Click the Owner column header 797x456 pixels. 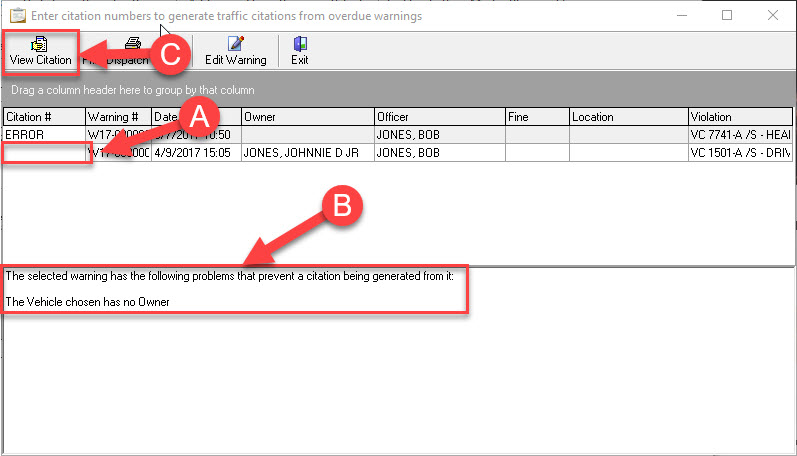306,117
